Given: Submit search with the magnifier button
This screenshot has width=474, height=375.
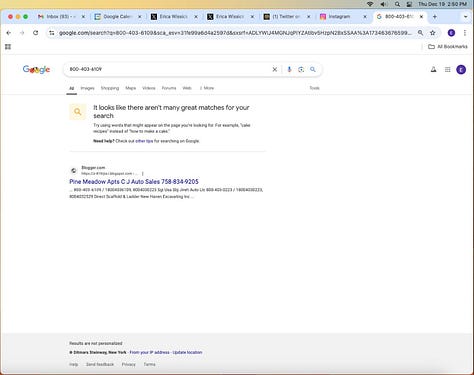Looking at the screenshot, I should (313, 69).
